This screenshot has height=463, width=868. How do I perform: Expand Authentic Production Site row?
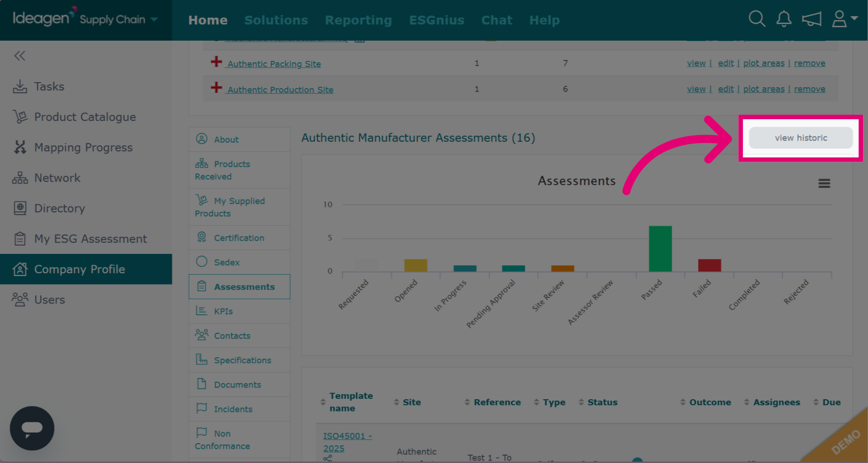pyautogui.click(x=217, y=88)
